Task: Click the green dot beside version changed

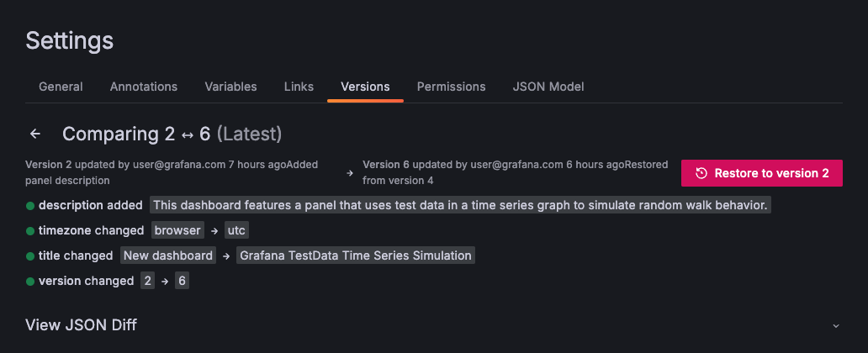Action: point(30,281)
